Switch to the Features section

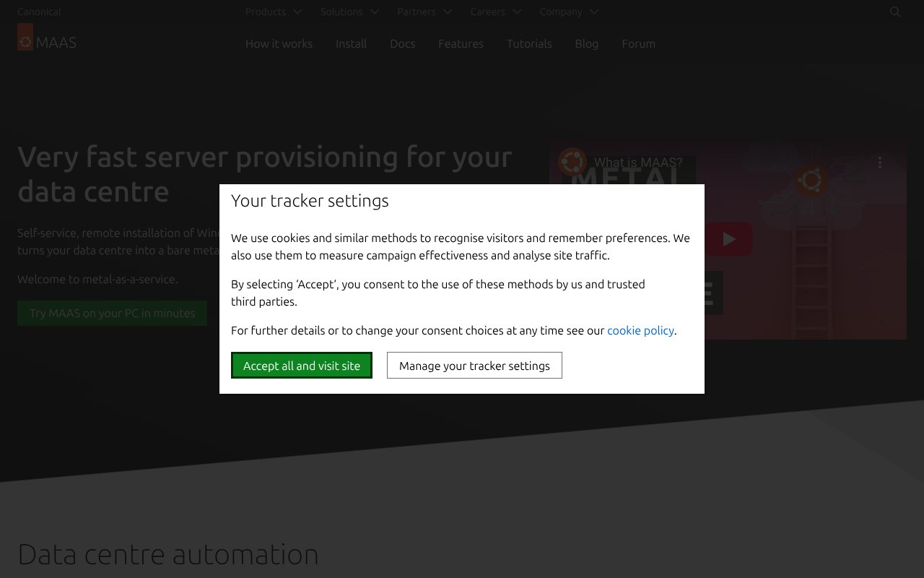[461, 43]
